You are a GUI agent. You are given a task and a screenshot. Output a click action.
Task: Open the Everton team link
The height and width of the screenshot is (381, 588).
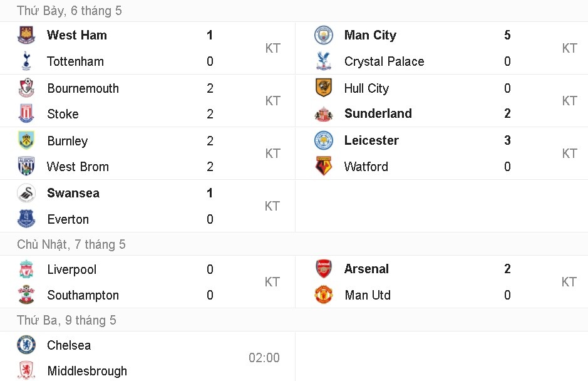click(68, 219)
